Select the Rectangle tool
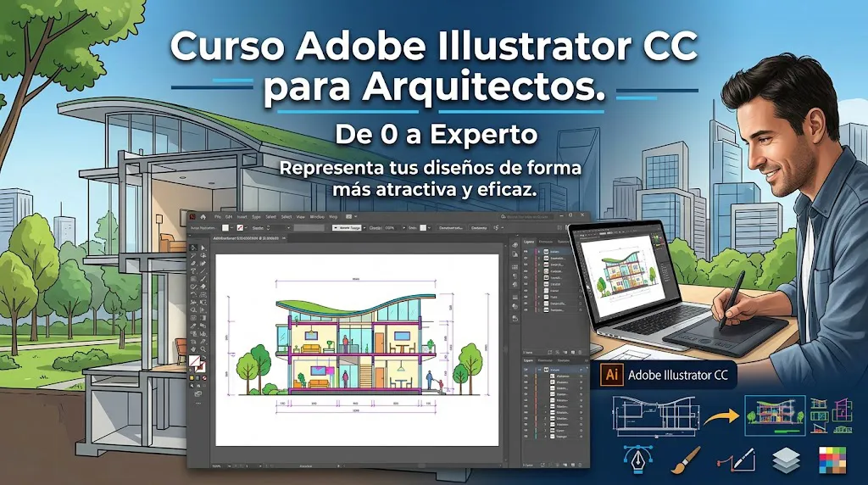This screenshot has width=868, height=485. pos(193,279)
